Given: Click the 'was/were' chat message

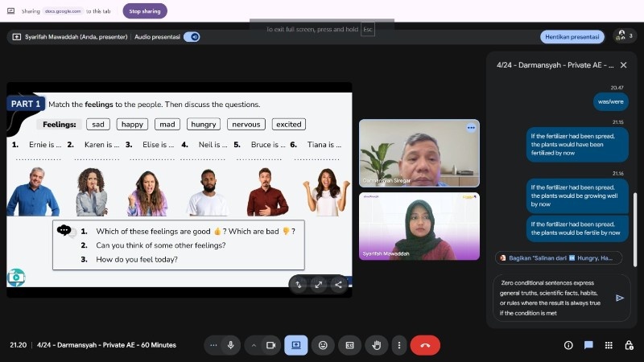Looking at the screenshot, I should tap(611, 102).
